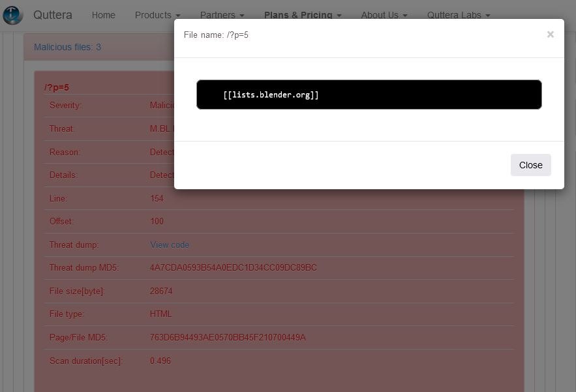Click the File type value HTML
Viewport: 576px width, 392px height.
[160, 314]
